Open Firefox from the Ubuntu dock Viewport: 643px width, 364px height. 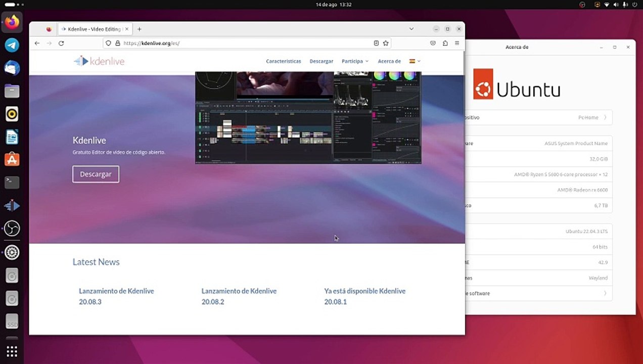pos(12,22)
